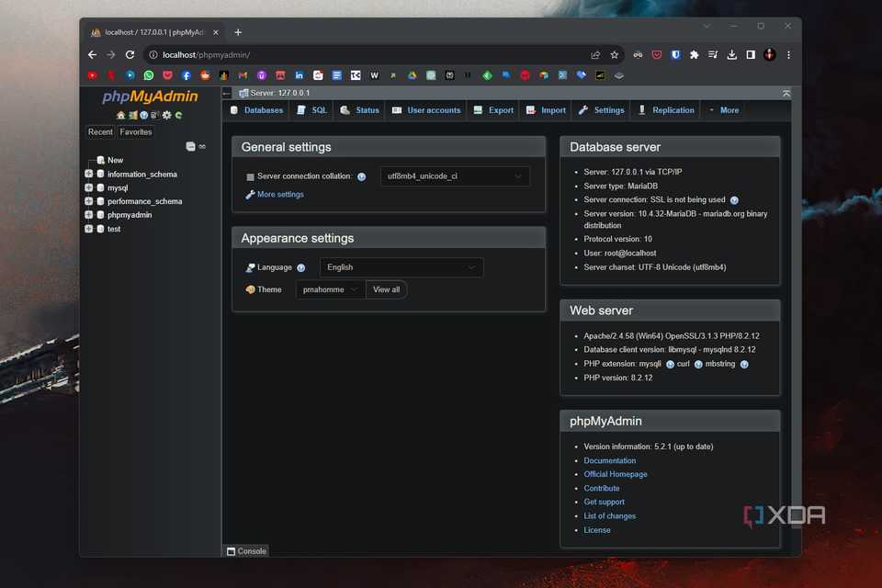882x588 pixels.
Task: Open the Theme dropdown showing pmahomme
Action: (x=330, y=289)
